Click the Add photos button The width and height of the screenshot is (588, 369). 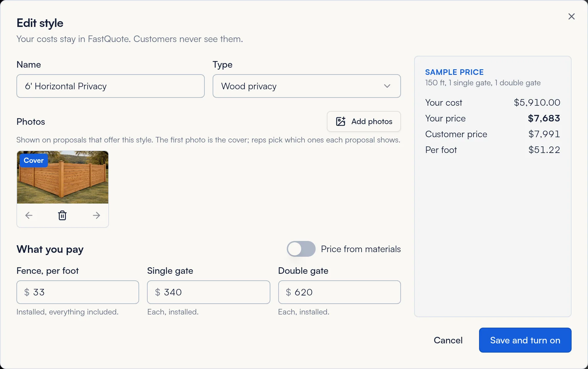(364, 121)
